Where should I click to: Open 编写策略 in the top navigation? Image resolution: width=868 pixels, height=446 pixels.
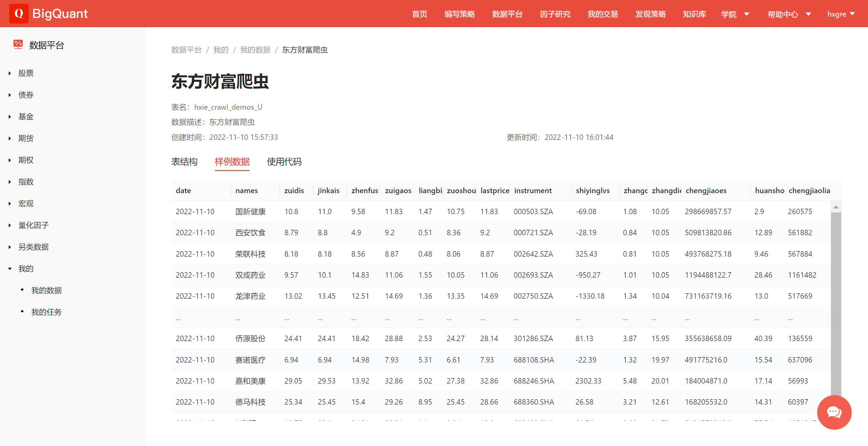459,14
